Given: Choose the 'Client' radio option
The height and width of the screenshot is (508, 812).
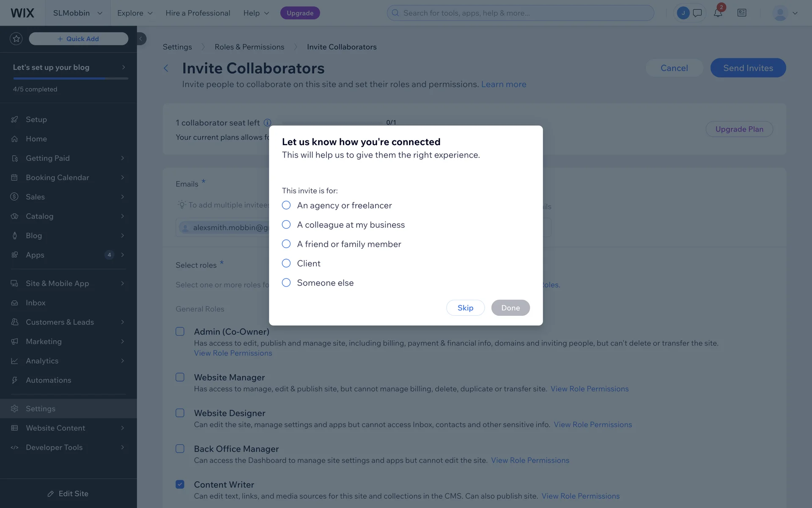Looking at the screenshot, I should coord(286,263).
